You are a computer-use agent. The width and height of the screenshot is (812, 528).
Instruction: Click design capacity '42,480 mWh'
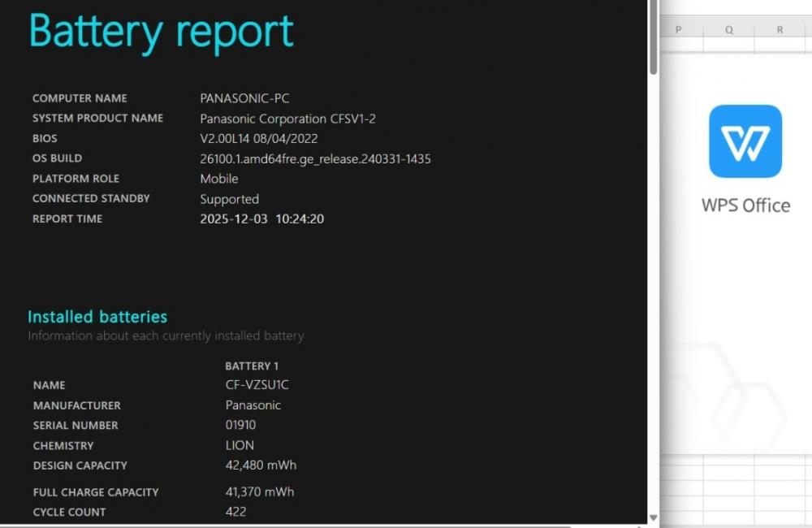pyautogui.click(x=261, y=465)
